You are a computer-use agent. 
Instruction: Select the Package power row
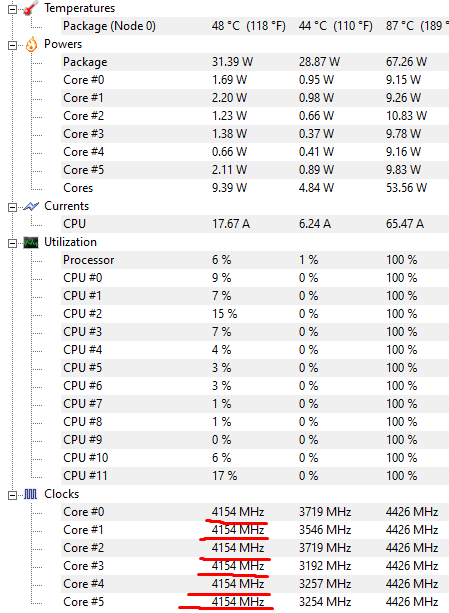(x=255, y=62)
